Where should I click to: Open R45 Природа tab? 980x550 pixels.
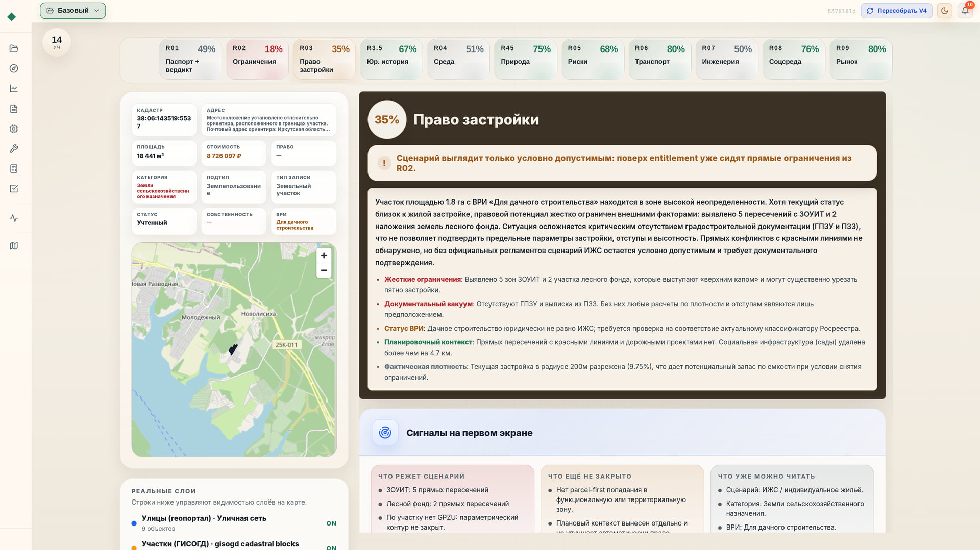(525, 59)
